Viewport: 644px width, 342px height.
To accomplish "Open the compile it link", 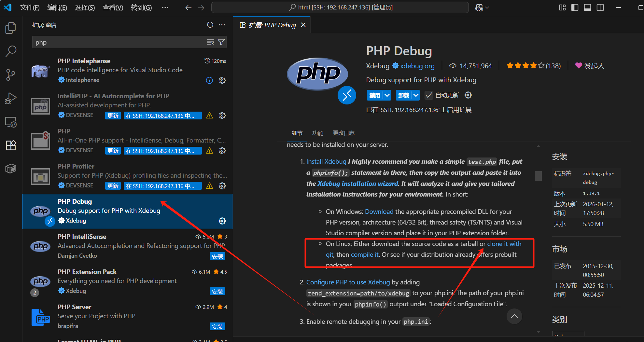I will click(365, 254).
